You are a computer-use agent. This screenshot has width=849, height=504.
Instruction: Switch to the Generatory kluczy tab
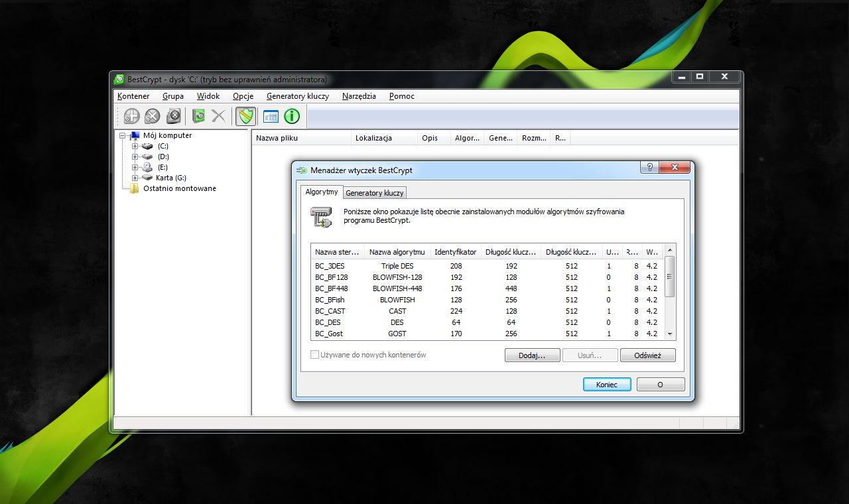pyautogui.click(x=375, y=193)
